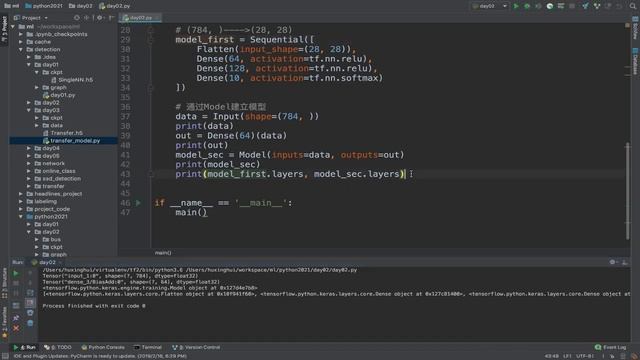640x360 pixels.
Task: Run with coverage using the top toolbar icon
Action: 538,6
